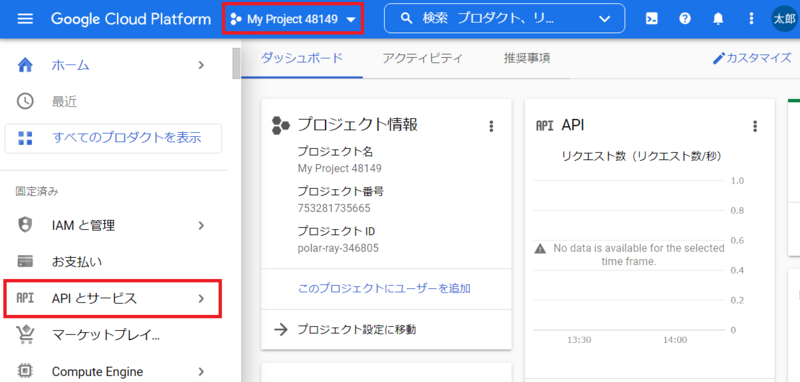Click the 固定済み section label
The height and width of the screenshot is (382, 800).
[37, 192]
